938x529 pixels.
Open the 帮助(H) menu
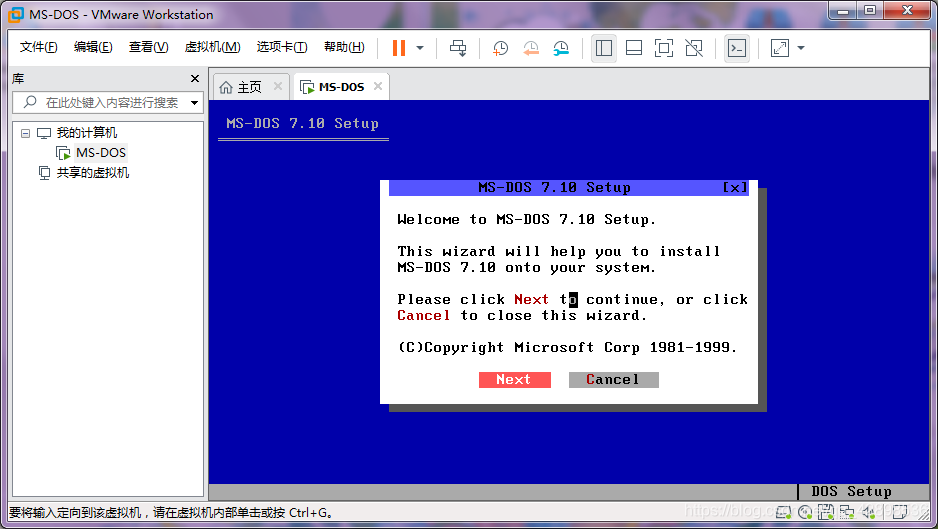click(x=344, y=47)
